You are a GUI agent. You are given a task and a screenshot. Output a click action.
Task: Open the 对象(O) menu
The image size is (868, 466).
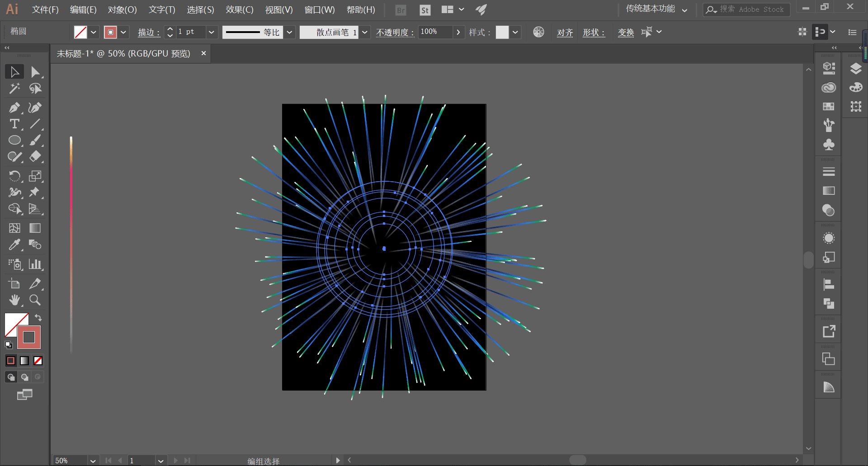pyautogui.click(x=122, y=9)
